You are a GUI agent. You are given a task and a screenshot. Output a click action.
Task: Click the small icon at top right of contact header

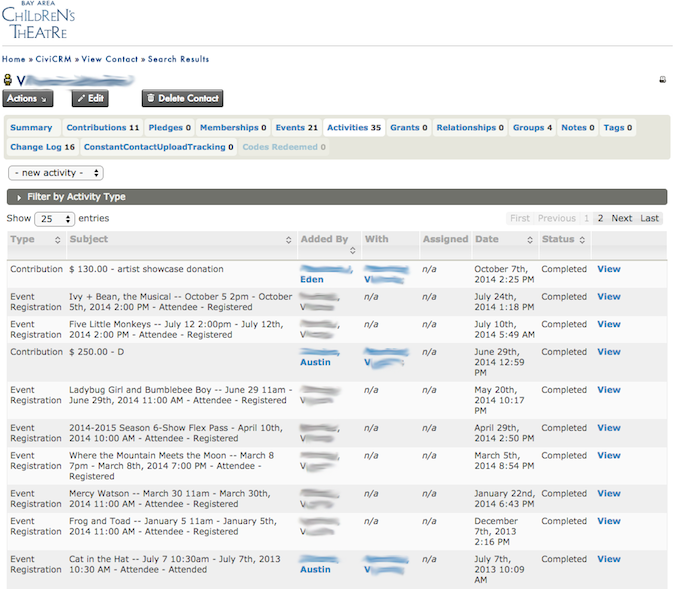click(x=661, y=80)
